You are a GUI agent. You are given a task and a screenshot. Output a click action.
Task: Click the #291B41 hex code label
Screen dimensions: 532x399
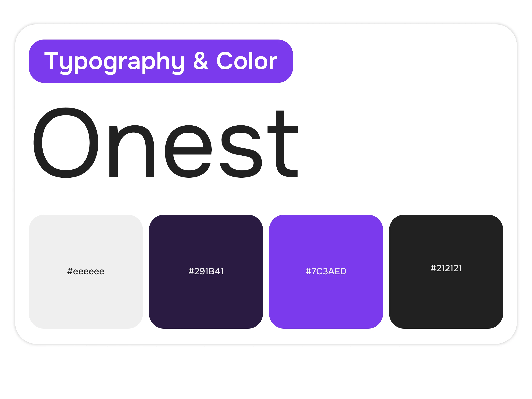[206, 271]
